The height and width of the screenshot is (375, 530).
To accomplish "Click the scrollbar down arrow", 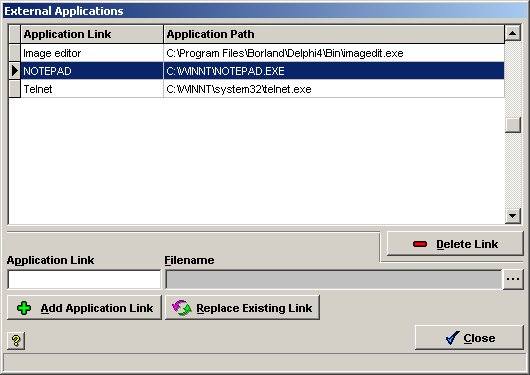I will tap(512, 216).
